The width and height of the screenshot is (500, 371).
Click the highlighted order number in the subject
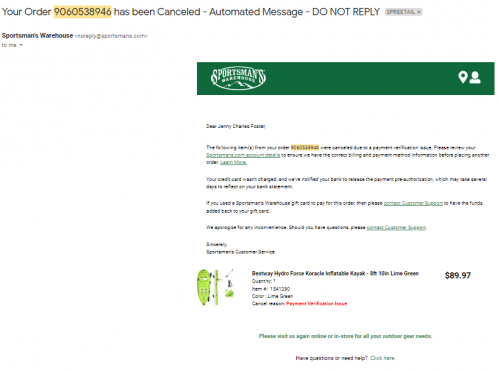tap(82, 12)
